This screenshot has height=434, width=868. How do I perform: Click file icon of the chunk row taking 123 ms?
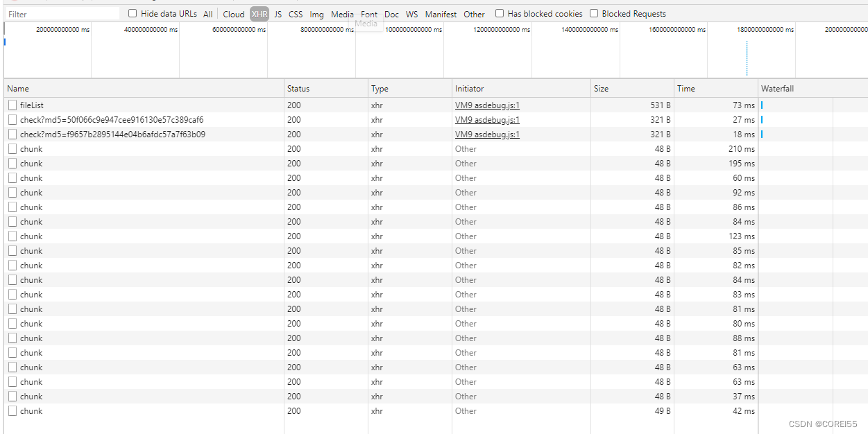coord(12,236)
